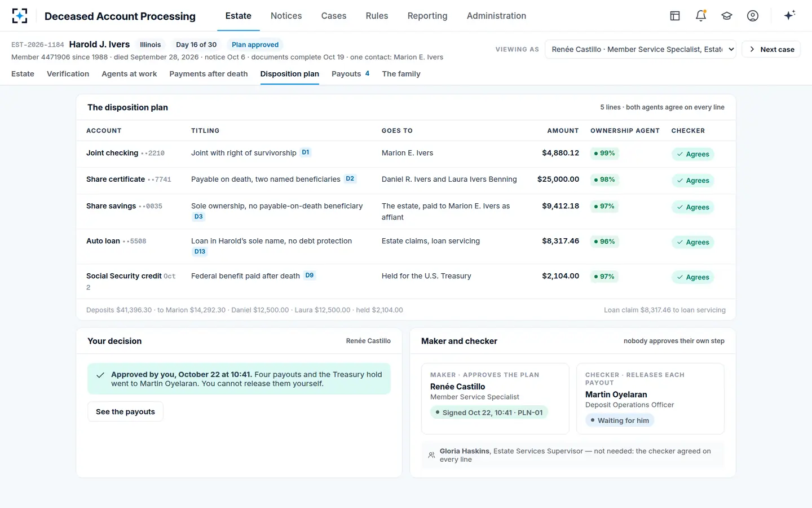The image size is (812, 508).
Task: Open the Rules menu
Action: 377,16
